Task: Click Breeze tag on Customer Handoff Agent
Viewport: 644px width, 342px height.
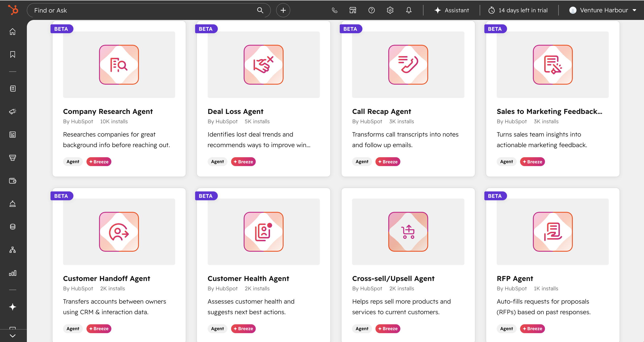Action: point(99,328)
